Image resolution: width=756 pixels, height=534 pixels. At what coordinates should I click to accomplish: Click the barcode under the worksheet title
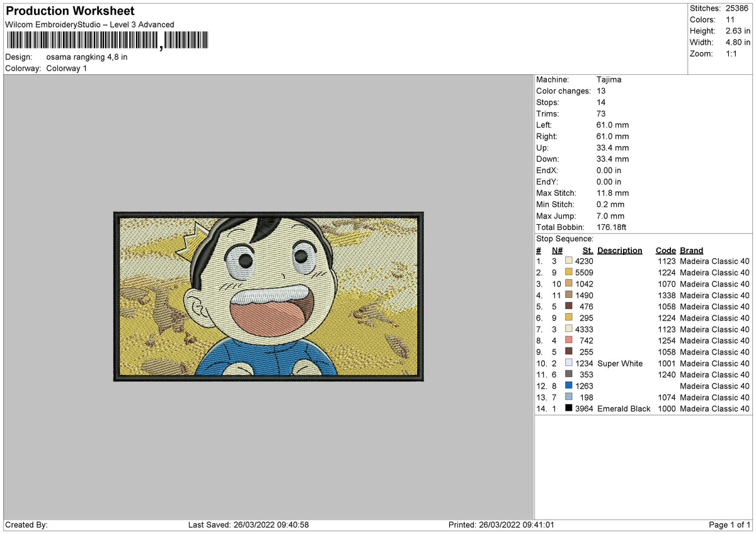(106, 41)
